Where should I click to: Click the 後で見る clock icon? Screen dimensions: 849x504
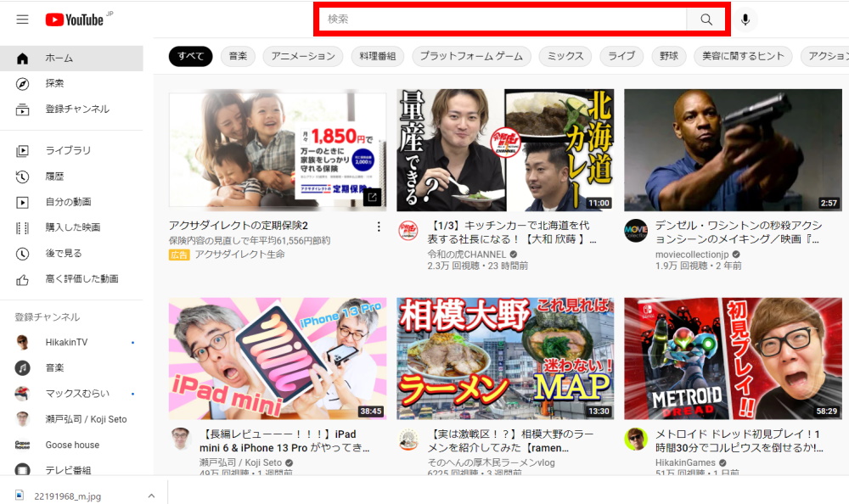[x=22, y=254]
